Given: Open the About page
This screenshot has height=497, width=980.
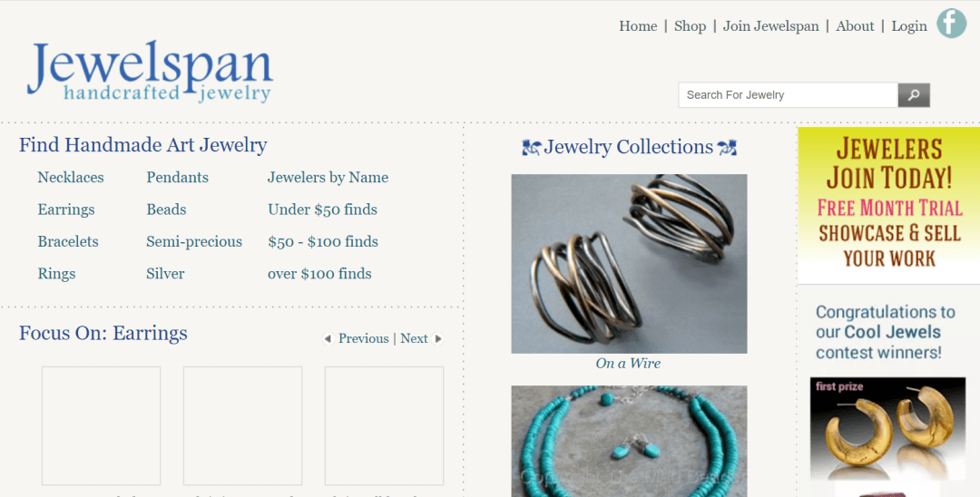Looking at the screenshot, I should [855, 26].
